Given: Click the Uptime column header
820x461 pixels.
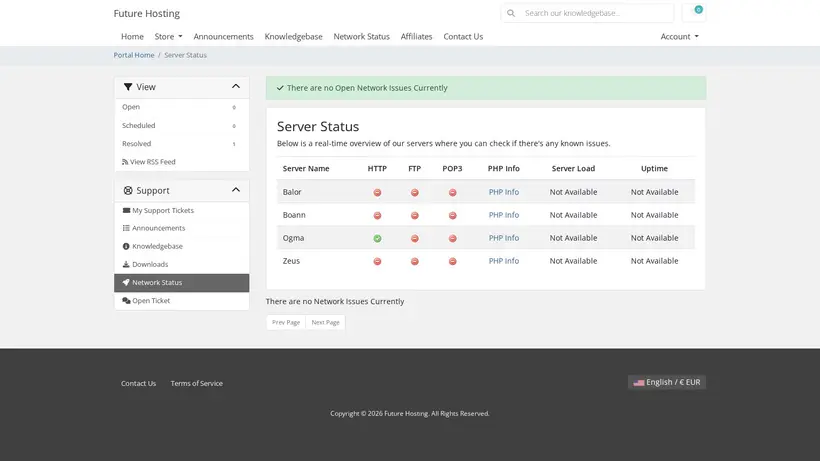Looking at the screenshot, I should pos(654,168).
